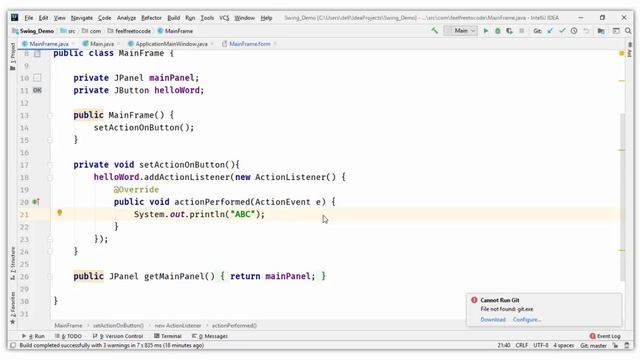Click the yellow intention lightbulb on line 21
The height and width of the screenshot is (360, 640).
[x=60, y=213]
